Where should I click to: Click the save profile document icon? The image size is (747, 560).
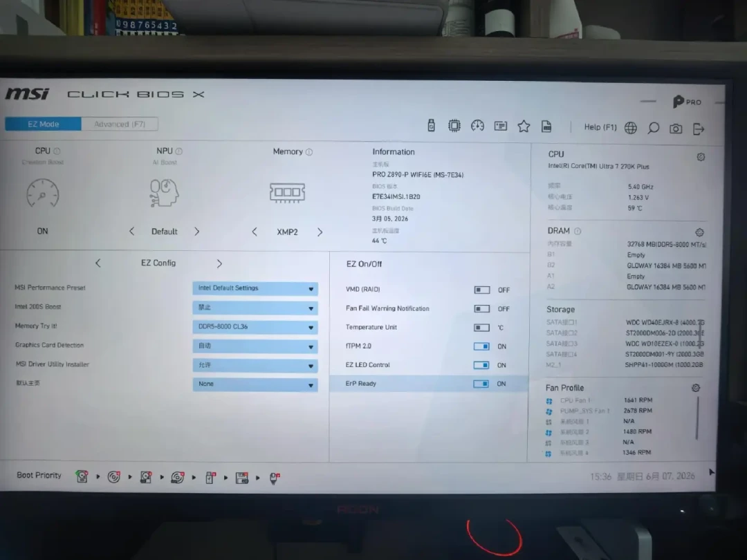[x=546, y=127]
